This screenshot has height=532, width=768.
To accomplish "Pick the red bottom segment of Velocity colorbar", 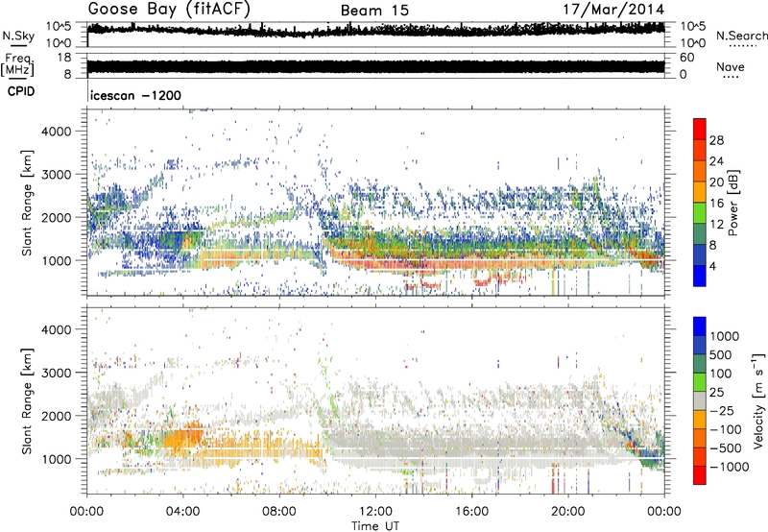I will 700,475.
